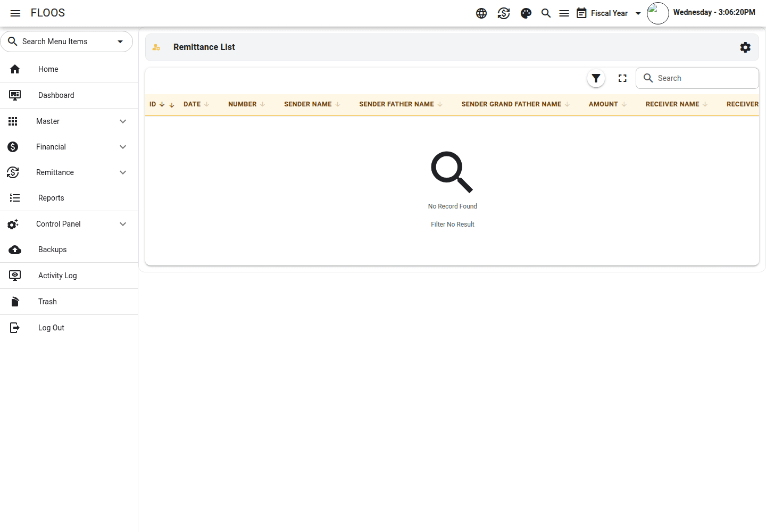Click the Backups cloud upload icon
Viewport: 766px width, 532px height.
tap(15, 250)
